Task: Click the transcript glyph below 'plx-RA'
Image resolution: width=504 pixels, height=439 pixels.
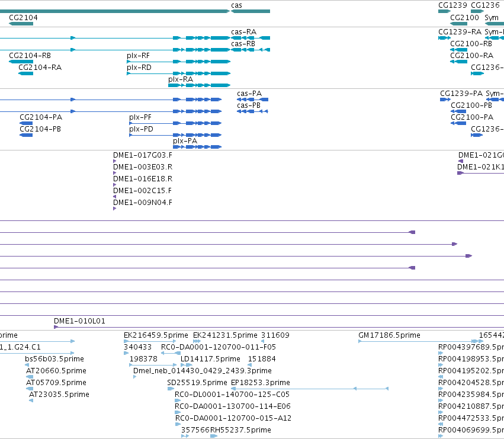Action: [x=199, y=85]
